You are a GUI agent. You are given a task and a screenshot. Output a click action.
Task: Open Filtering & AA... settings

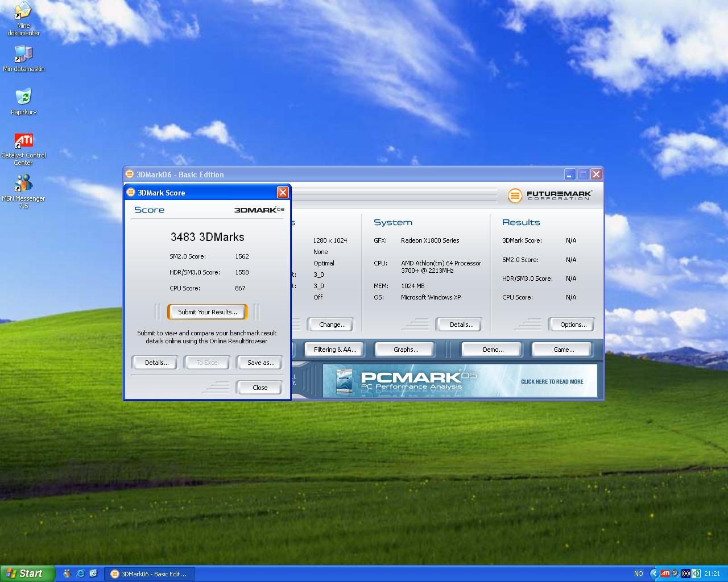334,350
